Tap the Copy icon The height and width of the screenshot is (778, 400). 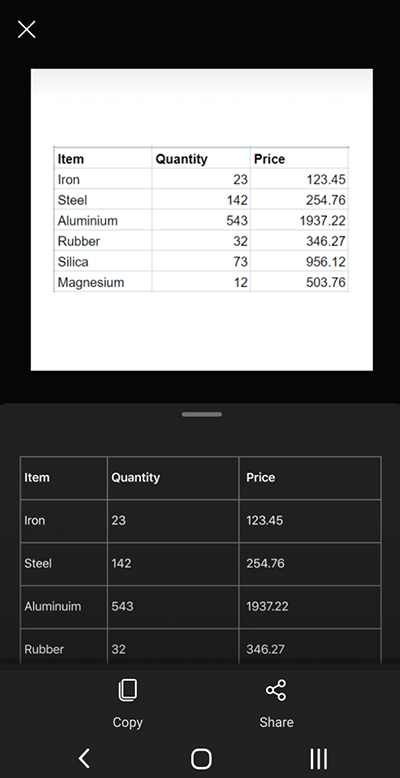click(x=128, y=690)
